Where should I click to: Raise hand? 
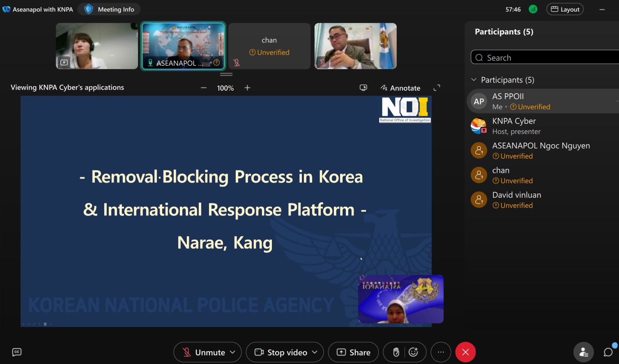[x=396, y=352]
